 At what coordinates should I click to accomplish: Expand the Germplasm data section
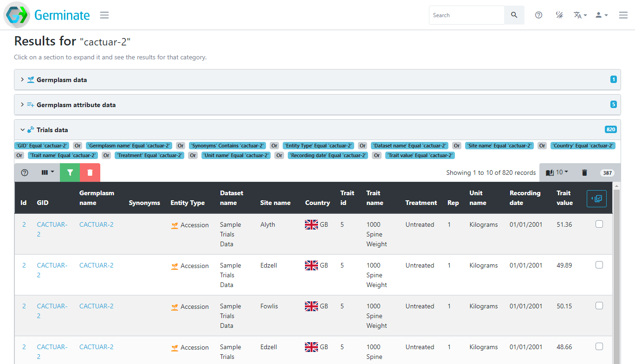coord(62,80)
